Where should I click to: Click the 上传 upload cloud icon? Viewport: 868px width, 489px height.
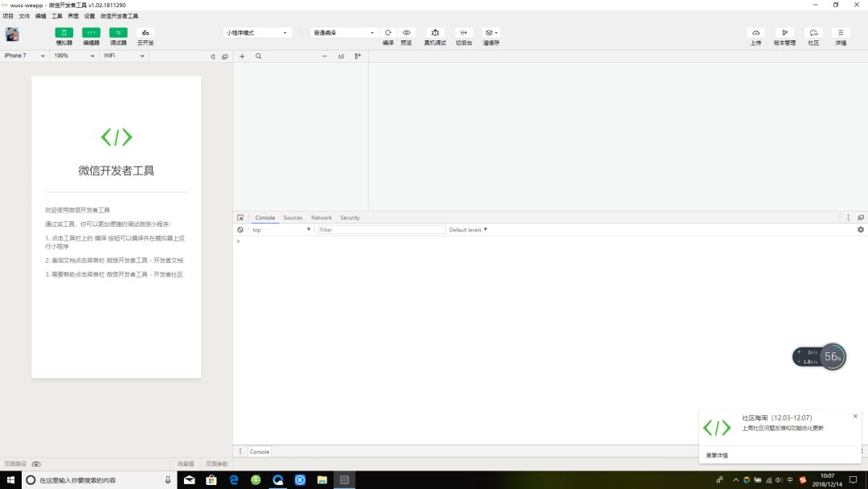point(755,33)
